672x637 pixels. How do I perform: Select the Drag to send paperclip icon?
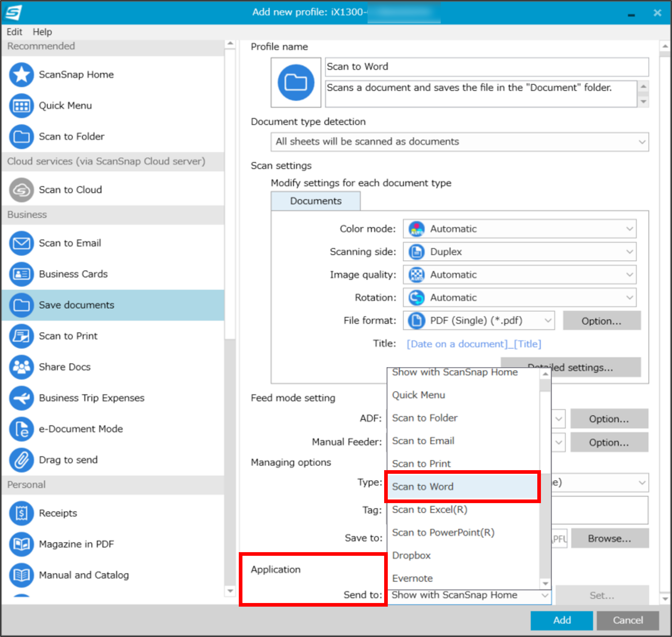(21, 460)
